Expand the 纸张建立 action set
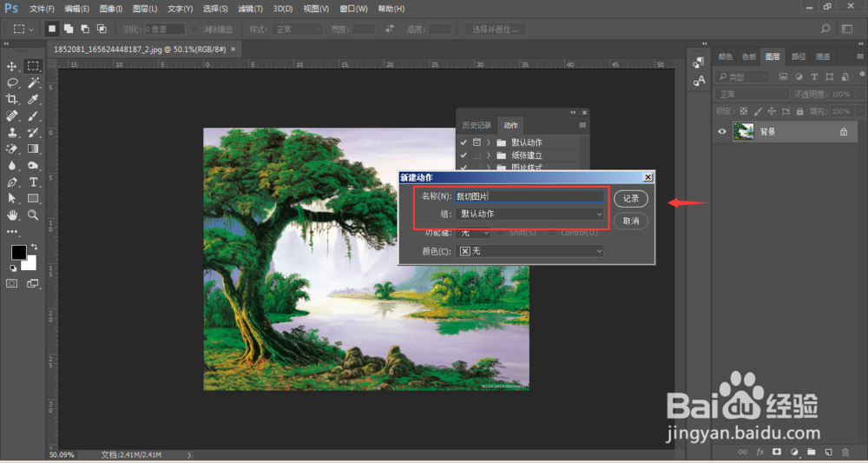This screenshot has width=868, height=463. click(x=489, y=155)
